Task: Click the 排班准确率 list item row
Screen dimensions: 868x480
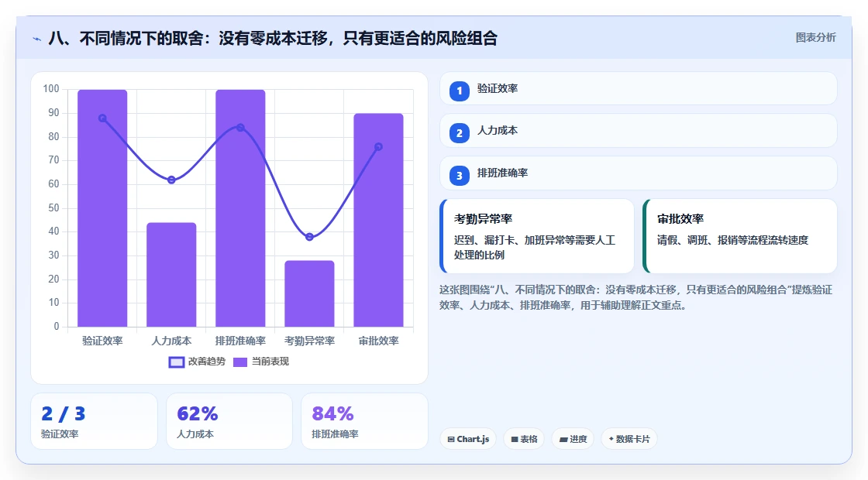Action: point(639,173)
